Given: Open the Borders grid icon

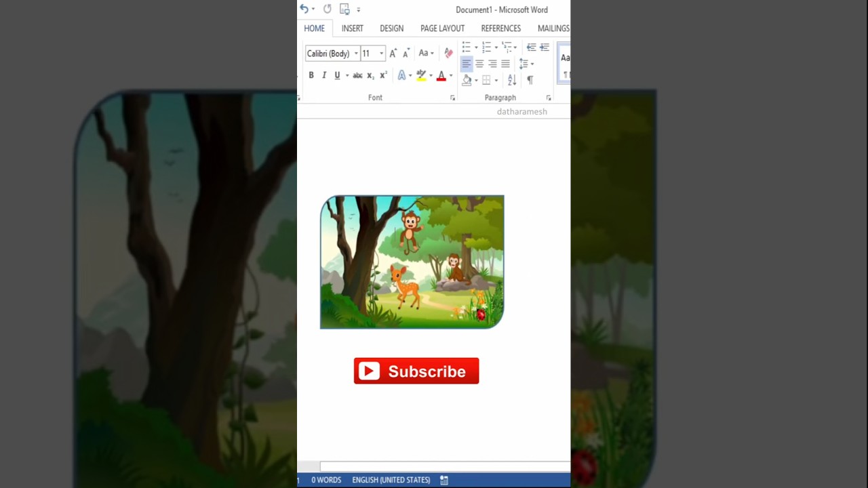Looking at the screenshot, I should click(x=486, y=80).
